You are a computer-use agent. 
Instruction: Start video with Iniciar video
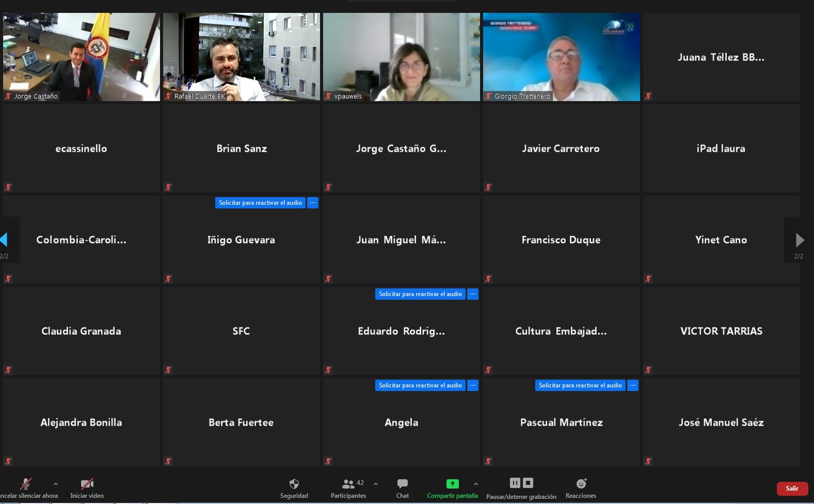(87, 484)
